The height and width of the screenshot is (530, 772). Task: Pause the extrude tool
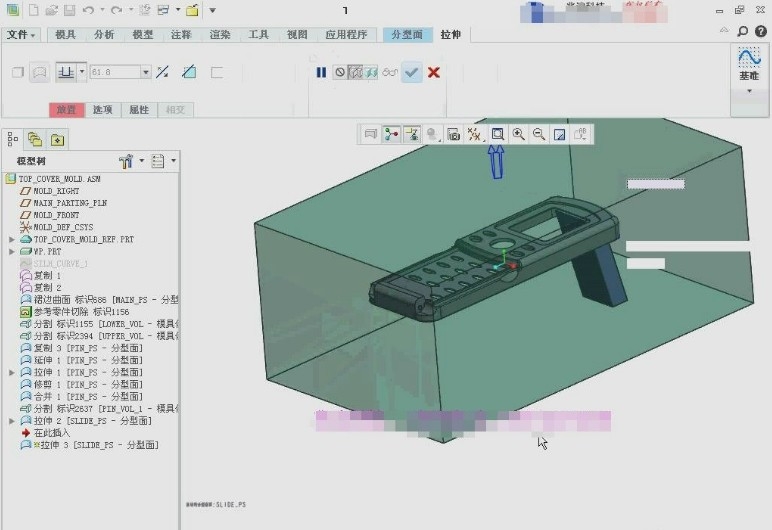click(x=321, y=72)
